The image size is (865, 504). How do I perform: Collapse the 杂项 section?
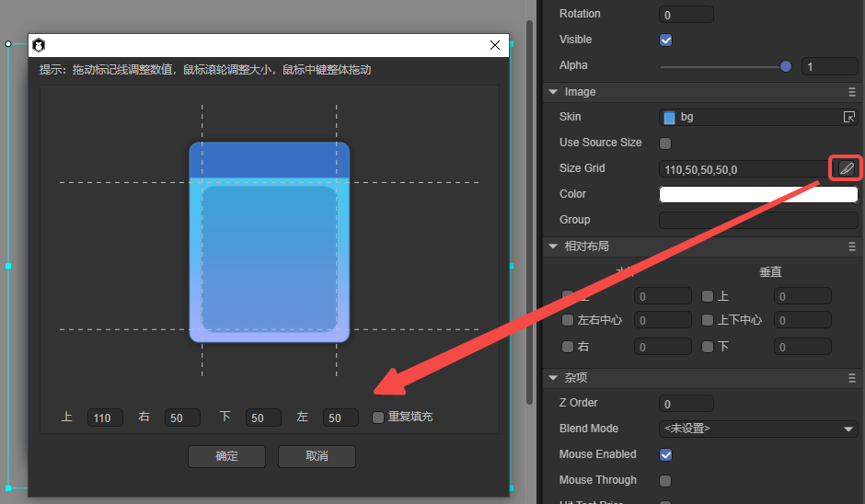(553, 378)
